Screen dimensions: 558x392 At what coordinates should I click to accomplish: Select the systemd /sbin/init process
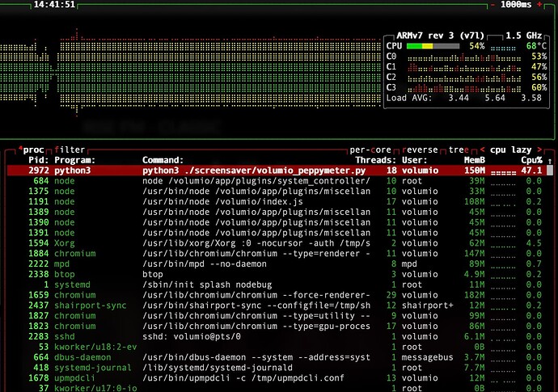[277, 285]
